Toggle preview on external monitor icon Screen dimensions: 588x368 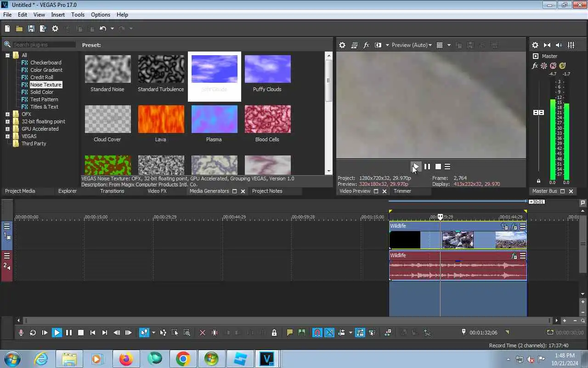tap(354, 45)
